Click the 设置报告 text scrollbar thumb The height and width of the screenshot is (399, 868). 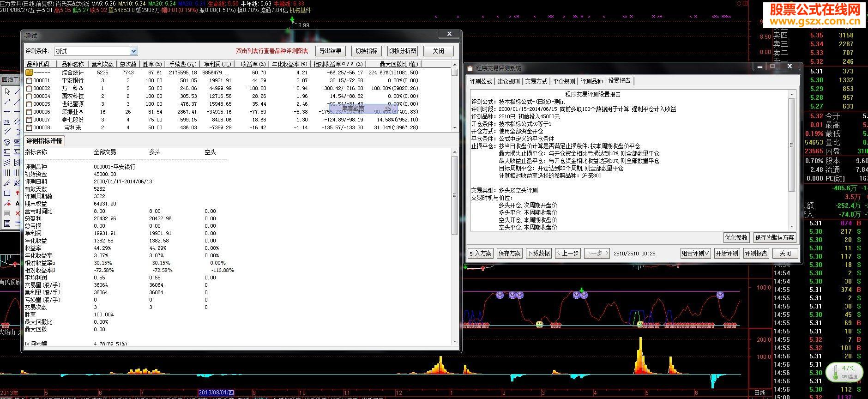tap(792, 145)
